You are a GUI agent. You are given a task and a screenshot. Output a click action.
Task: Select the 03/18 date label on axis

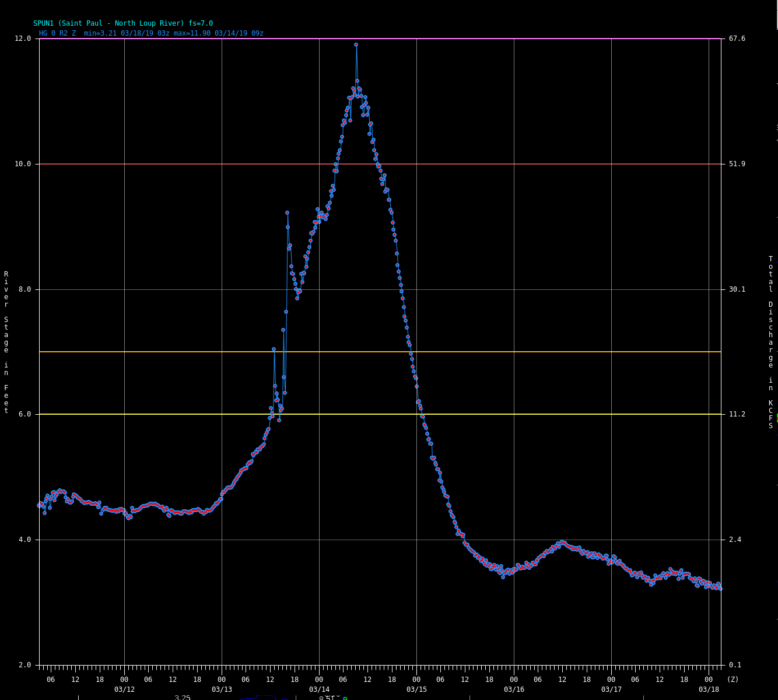point(709,689)
